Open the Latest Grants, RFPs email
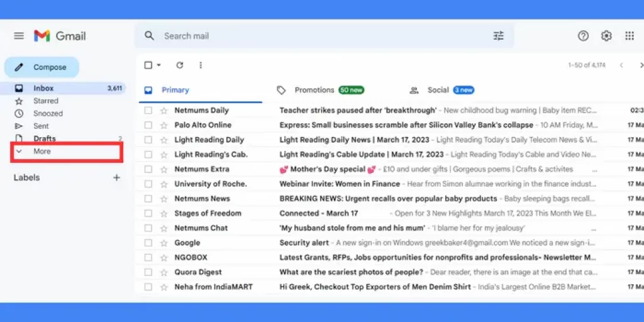Viewport: 644px width, 322px height. click(x=438, y=258)
